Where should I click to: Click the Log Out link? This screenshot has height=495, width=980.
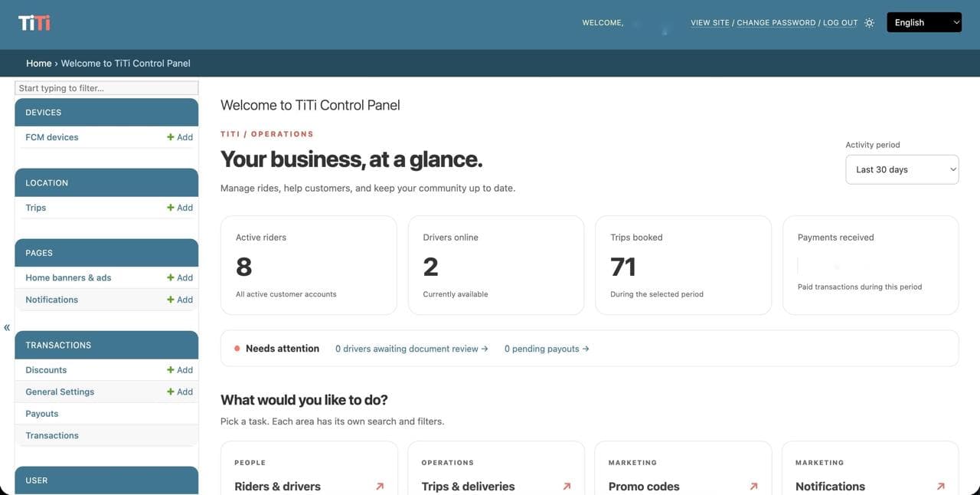840,23
